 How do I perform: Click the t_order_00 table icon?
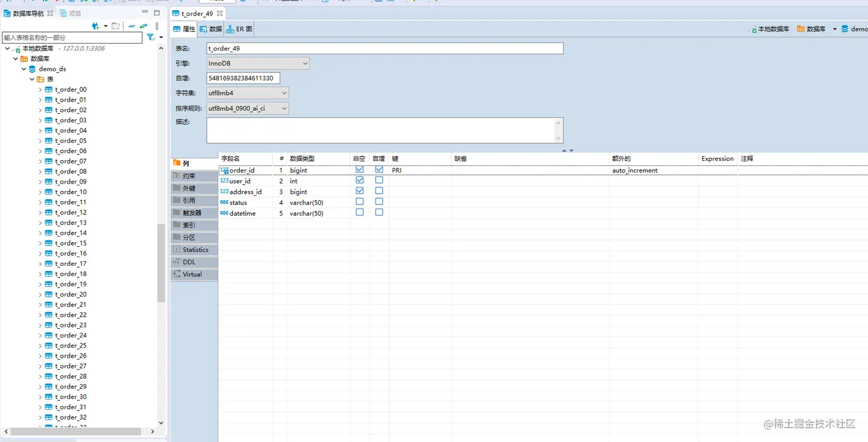(x=49, y=90)
